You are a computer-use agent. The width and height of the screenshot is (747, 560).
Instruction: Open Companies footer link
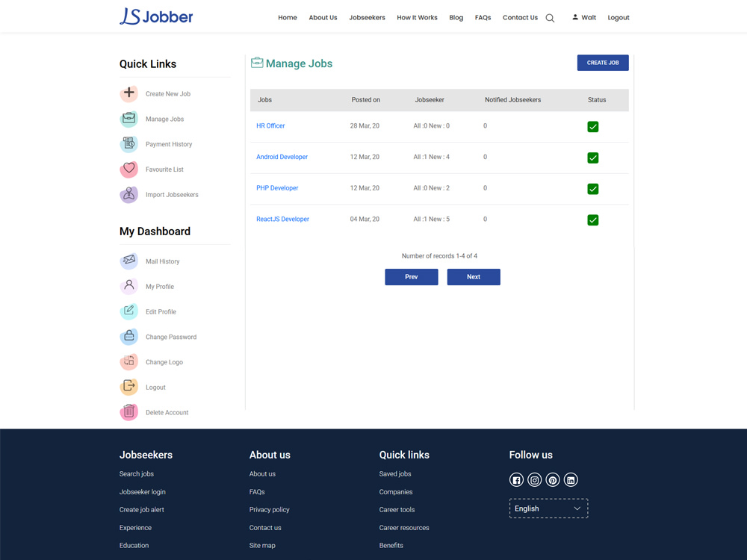(396, 492)
